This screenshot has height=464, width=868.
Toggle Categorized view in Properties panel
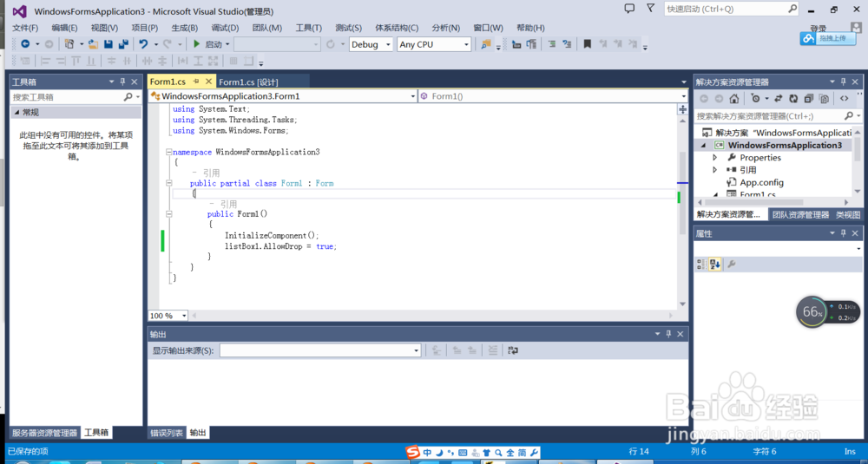coord(700,265)
